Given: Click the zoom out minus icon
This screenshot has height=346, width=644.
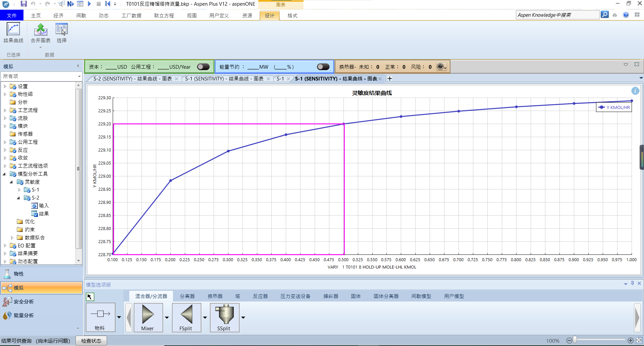Looking at the screenshot, I should (569, 341).
